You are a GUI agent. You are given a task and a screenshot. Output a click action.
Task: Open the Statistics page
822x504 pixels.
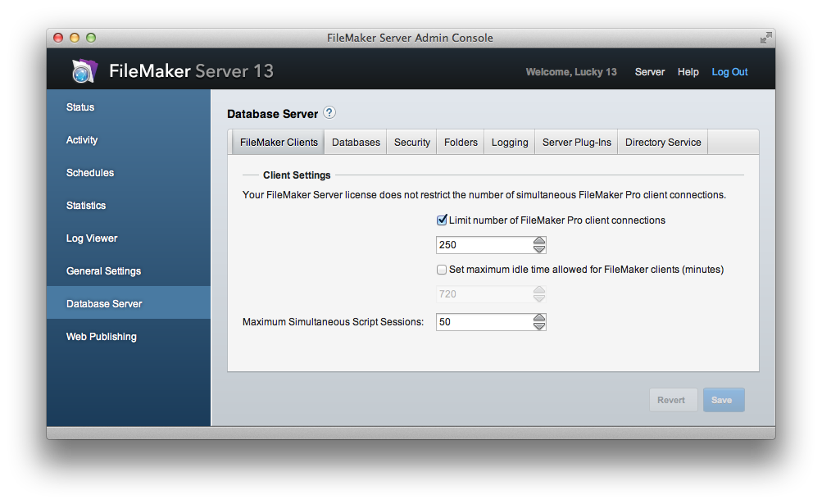click(84, 206)
